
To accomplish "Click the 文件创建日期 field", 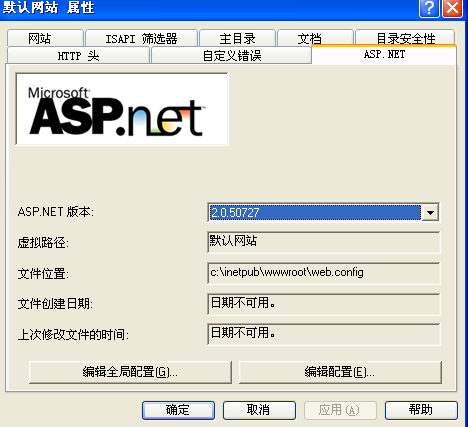I will coord(324,304).
